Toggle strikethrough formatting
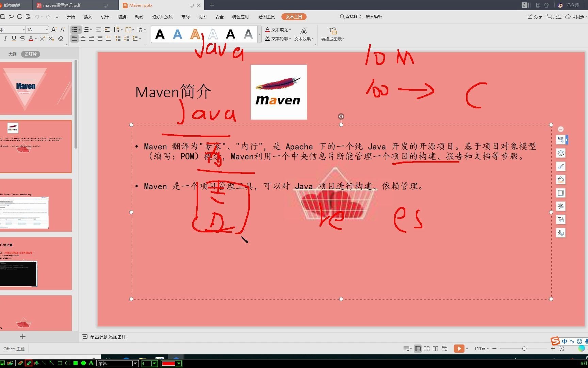The image size is (588, 368). tap(22, 39)
